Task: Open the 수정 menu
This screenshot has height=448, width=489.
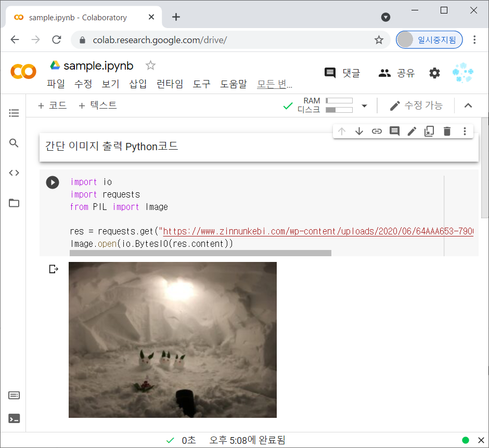Action: point(83,84)
